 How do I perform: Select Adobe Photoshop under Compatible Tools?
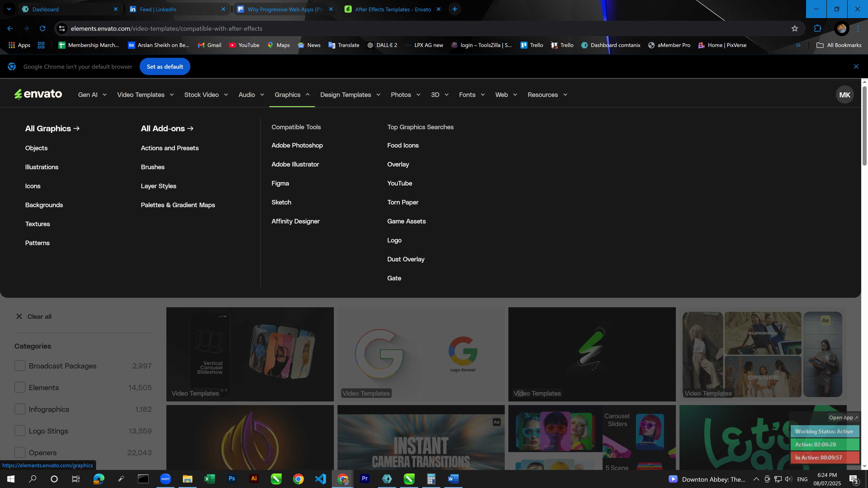coord(297,145)
